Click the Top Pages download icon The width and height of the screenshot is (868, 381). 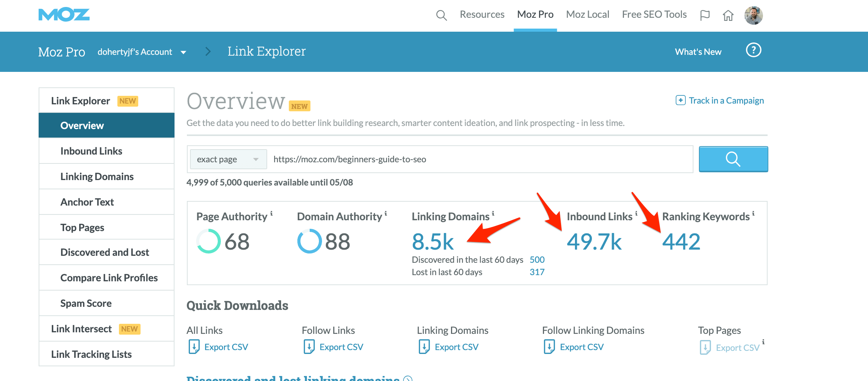point(705,347)
